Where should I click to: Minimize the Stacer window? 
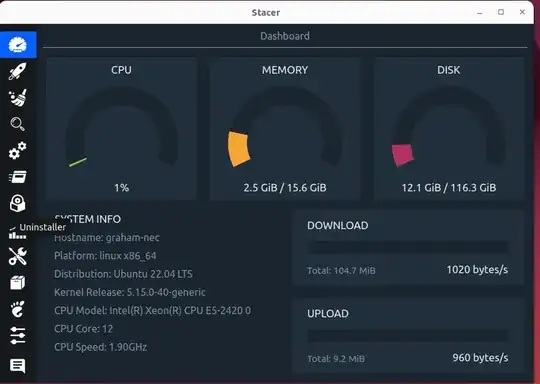click(480, 13)
